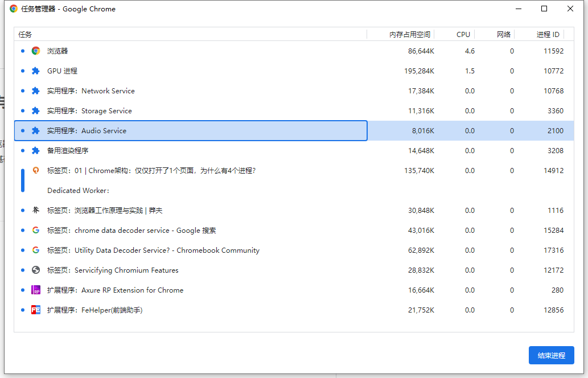Screen dimensions: 588x378
Task: Select 实用程序: Audio Service row
Action: (x=294, y=130)
